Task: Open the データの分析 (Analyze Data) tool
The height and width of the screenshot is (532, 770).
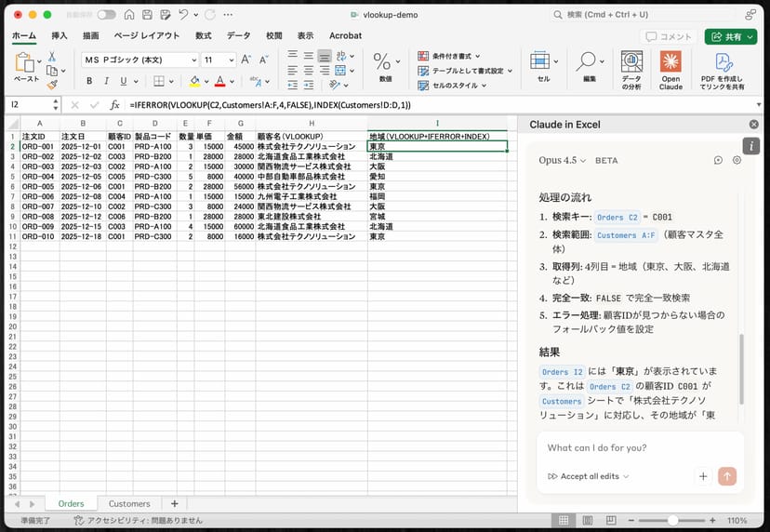Action: [631, 67]
